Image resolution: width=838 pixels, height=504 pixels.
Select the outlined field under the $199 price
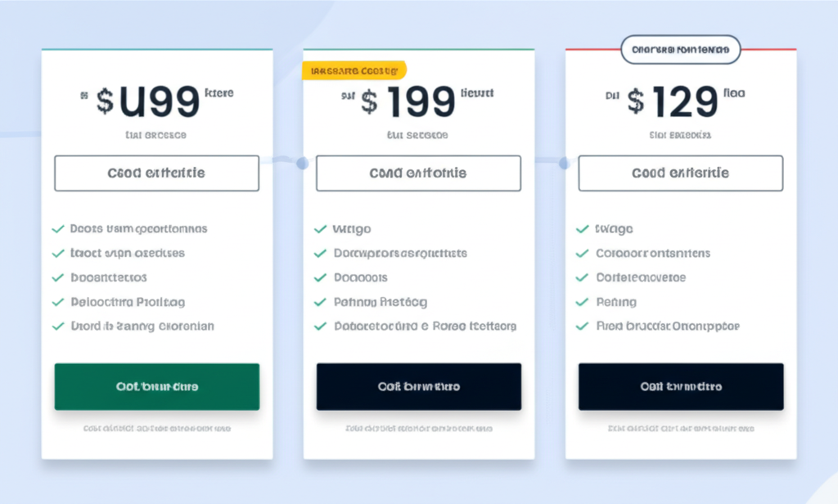point(418,173)
